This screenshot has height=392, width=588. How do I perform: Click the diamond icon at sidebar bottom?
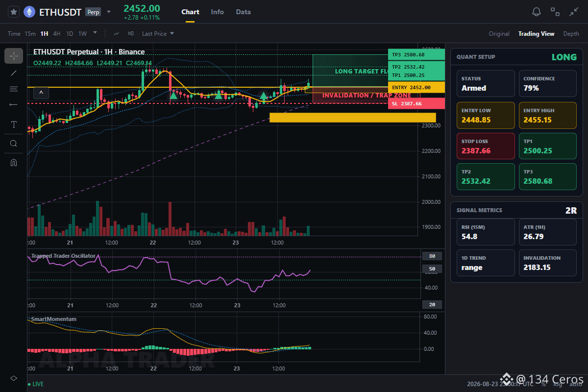tap(14, 378)
